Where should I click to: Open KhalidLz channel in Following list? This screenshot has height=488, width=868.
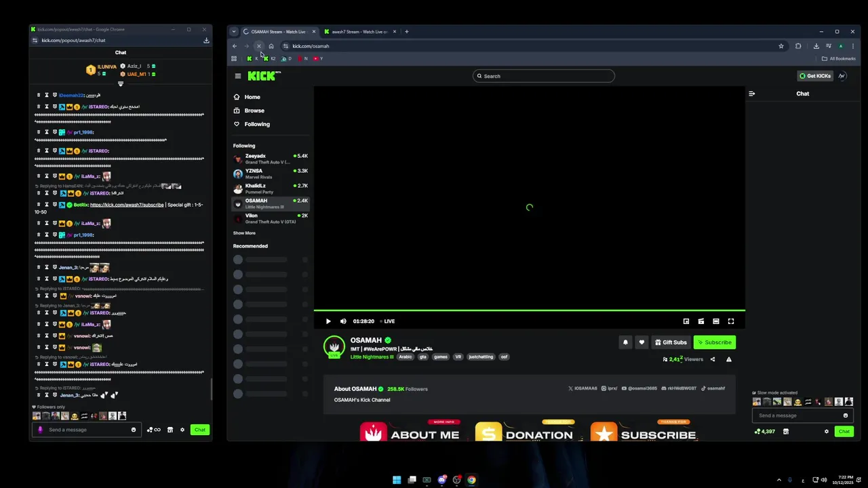pyautogui.click(x=271, y=188)
